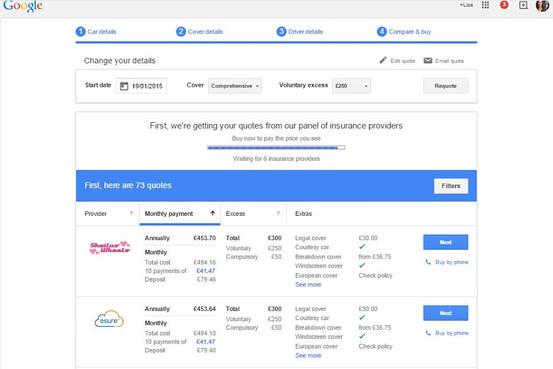The height and width of the screenshot is (369, 553).
Task: Expand the Voluntary excess £250 dropdown
Action: point(351,86)
